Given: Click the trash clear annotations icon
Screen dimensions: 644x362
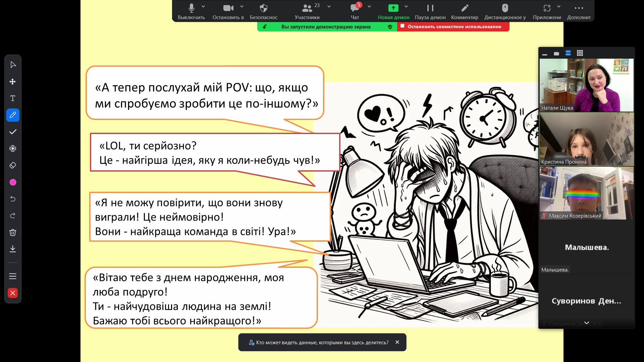Looking at the screenshot, I should tap(13, 232).
